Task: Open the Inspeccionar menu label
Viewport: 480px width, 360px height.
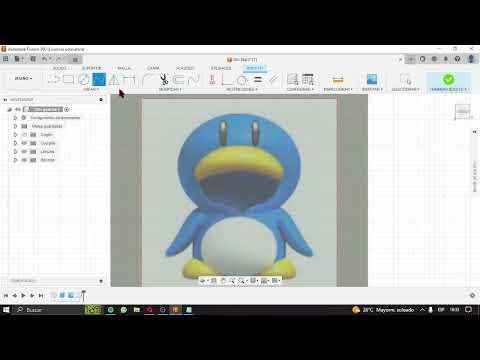Action: [338, 89]
